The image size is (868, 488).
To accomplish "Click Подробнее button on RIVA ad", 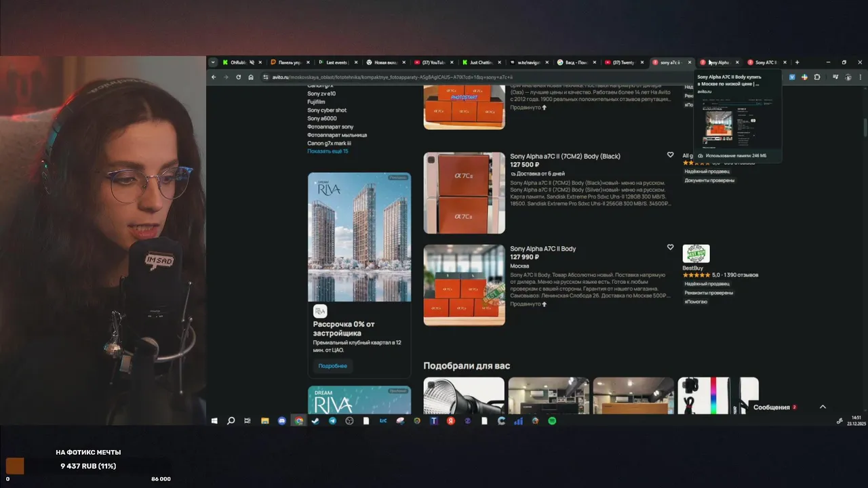I will coord(332,366).
